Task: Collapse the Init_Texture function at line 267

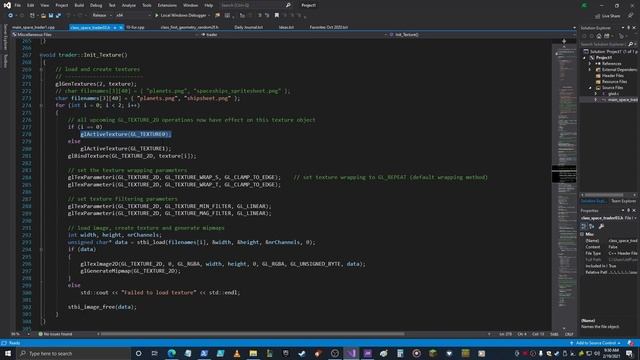Action: [41, 55]
